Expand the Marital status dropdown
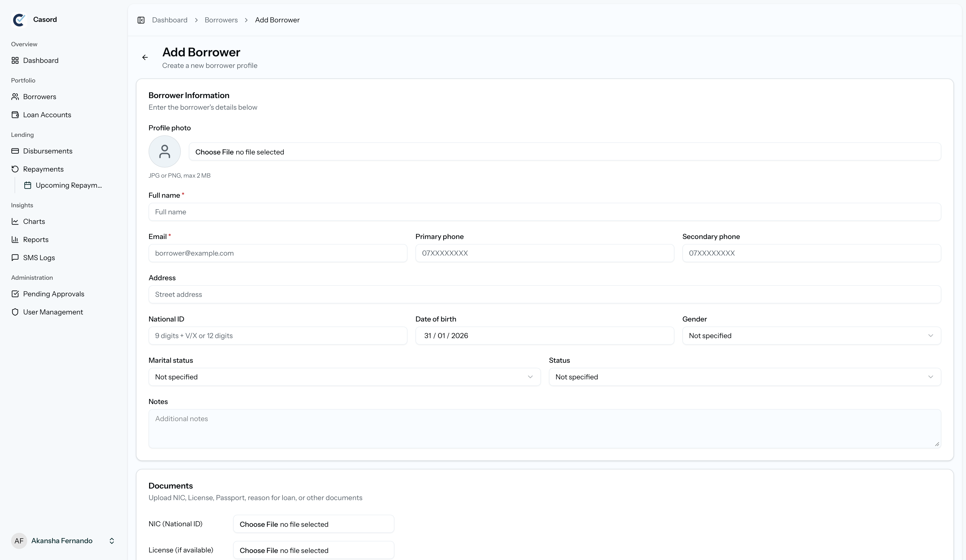The width and height of the screenshot is (966, 560). point(344,377)
